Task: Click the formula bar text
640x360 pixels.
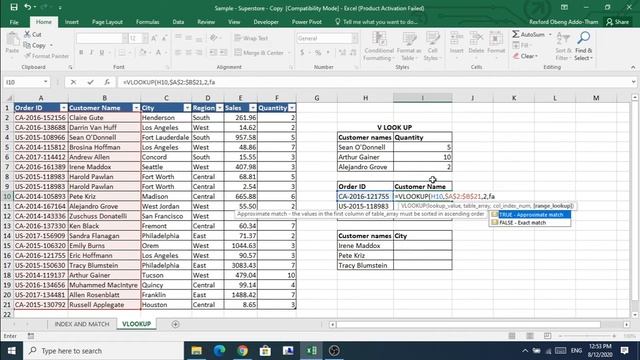Action: coord(169,82)
